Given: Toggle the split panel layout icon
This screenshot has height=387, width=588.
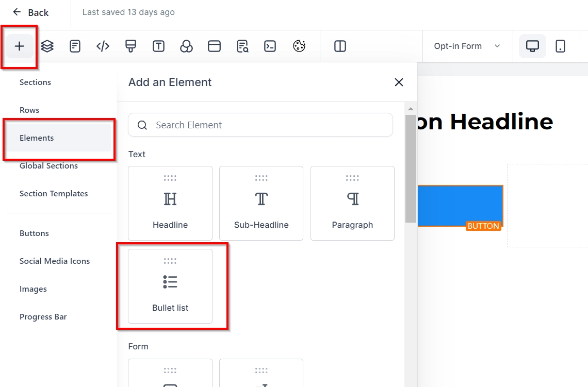Looking at the screenshot, I should coord(340,46).
